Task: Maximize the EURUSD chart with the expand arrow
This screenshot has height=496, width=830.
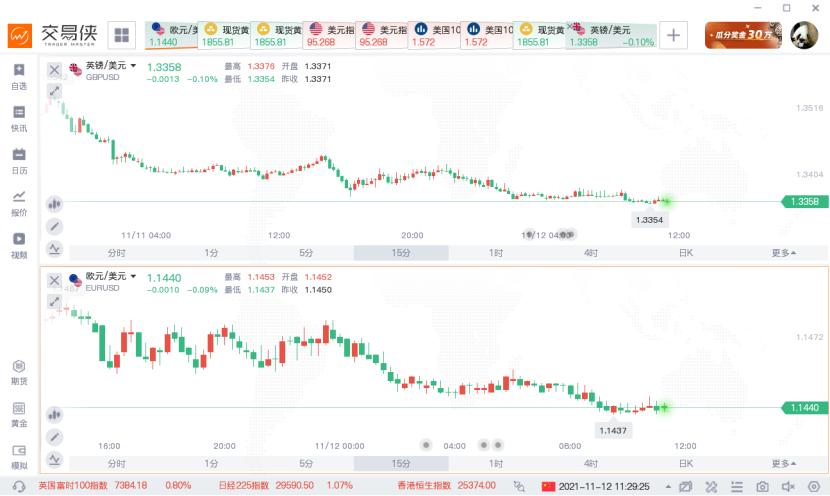Action: coord(54,302)
